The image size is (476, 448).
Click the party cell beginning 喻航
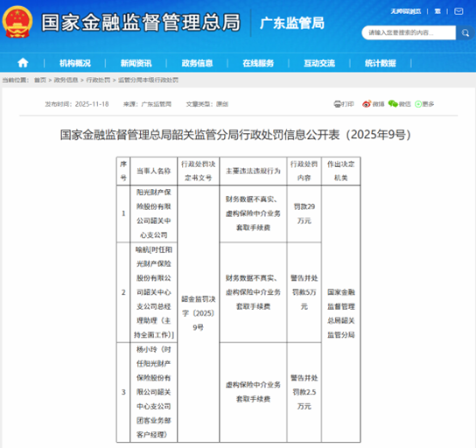(x=154, y=292)
